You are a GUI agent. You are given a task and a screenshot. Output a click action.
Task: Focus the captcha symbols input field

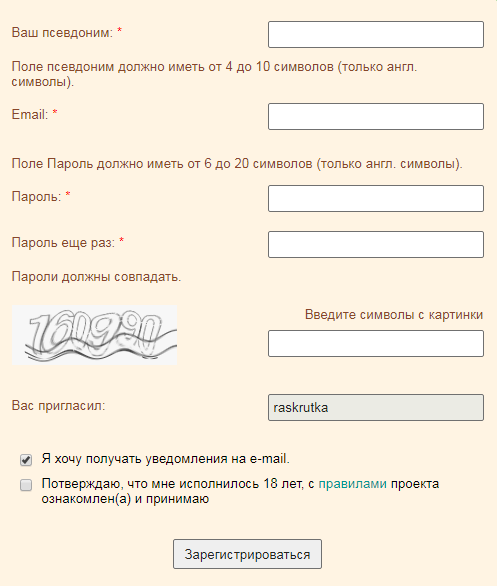(376, 343)
